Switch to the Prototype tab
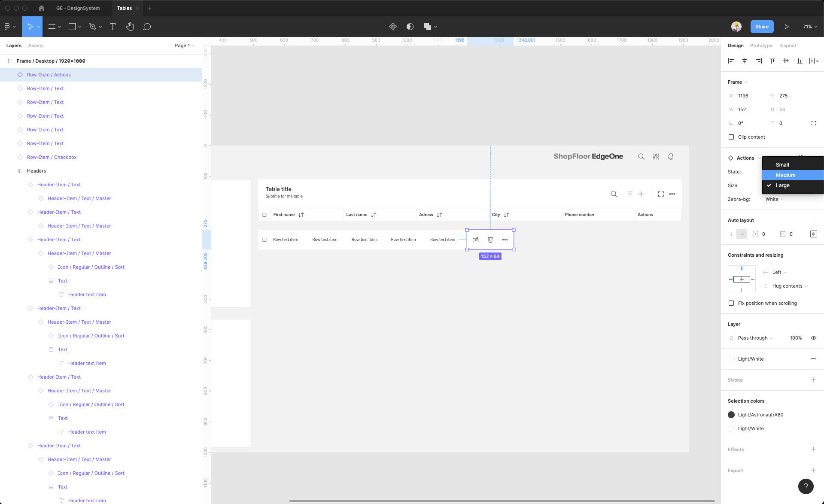 tap(761, 46)
